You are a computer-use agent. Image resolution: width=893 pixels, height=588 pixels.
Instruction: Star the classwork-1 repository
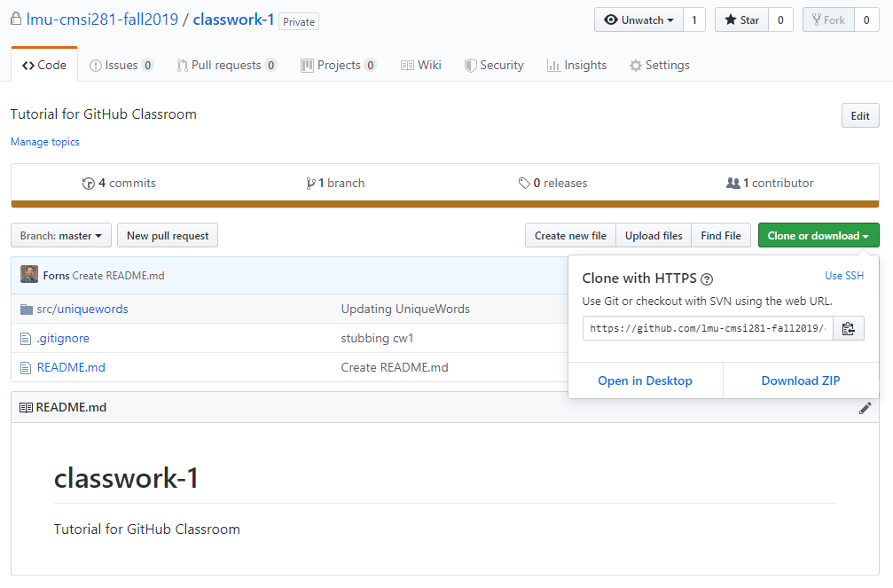point(741,20)
